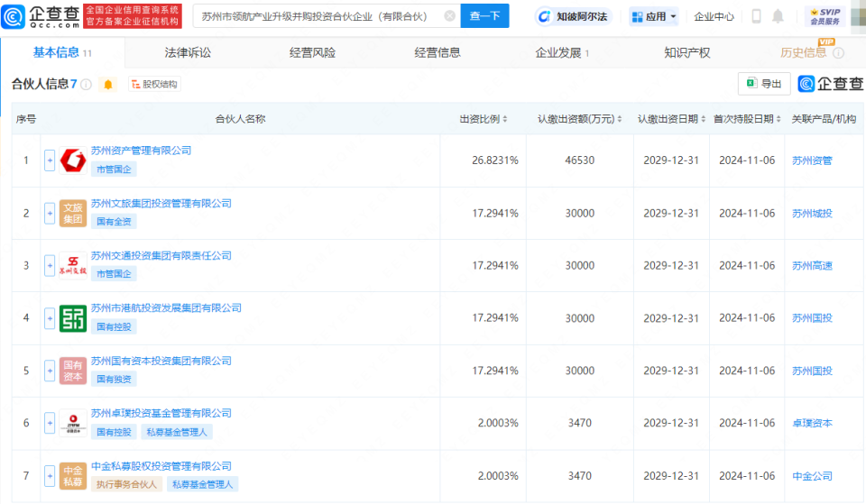The height and width of the screenshot is (504, 866).
Task: Open the 应用 dropdown menu
Action: click(x=654, y=16)
